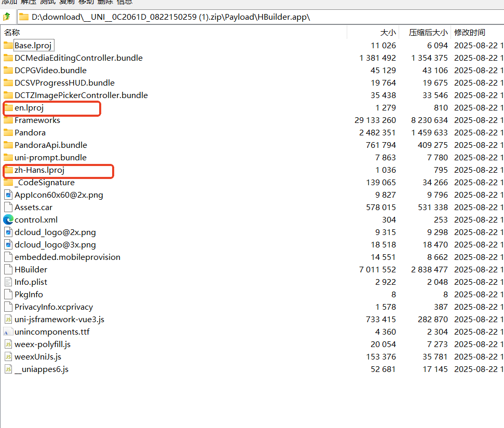
Task: Click the packed size value 2 838 477
Action: pyautogui.click(x=429, y=270)
